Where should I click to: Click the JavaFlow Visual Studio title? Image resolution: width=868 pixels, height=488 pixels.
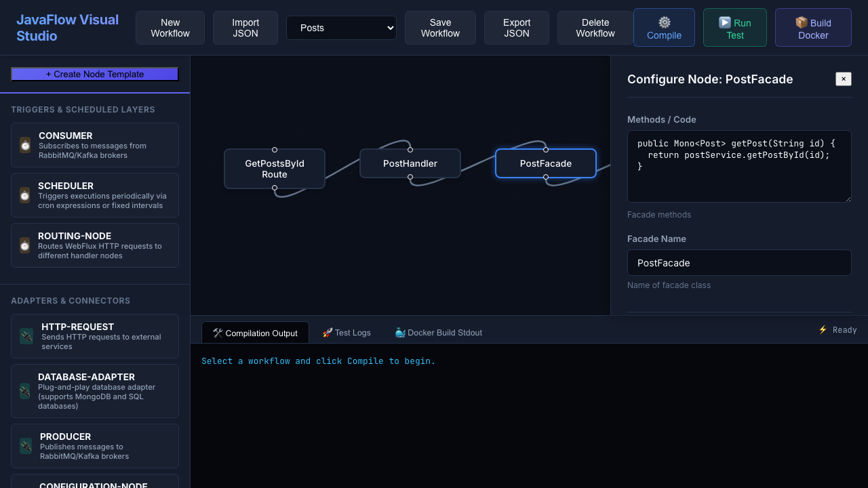click(x=68, y=28)
